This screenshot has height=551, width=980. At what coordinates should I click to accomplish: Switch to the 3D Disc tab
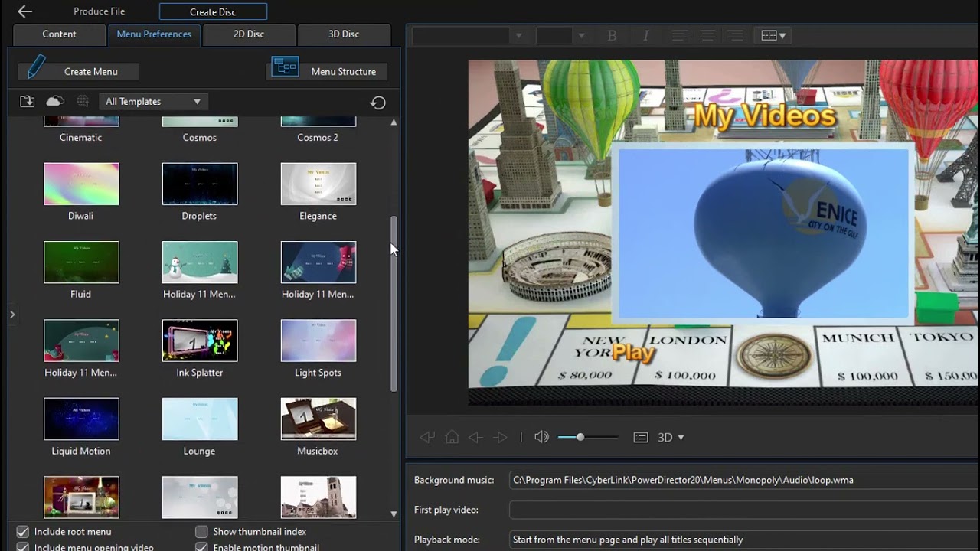coord(344,34)
